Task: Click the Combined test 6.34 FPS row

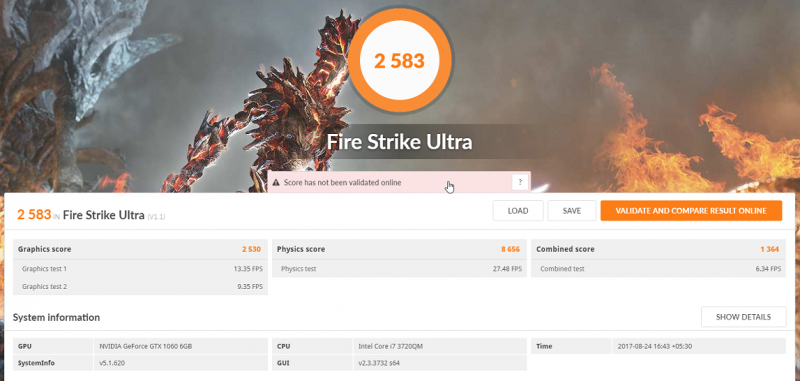Action: click(x=659, y=269)
